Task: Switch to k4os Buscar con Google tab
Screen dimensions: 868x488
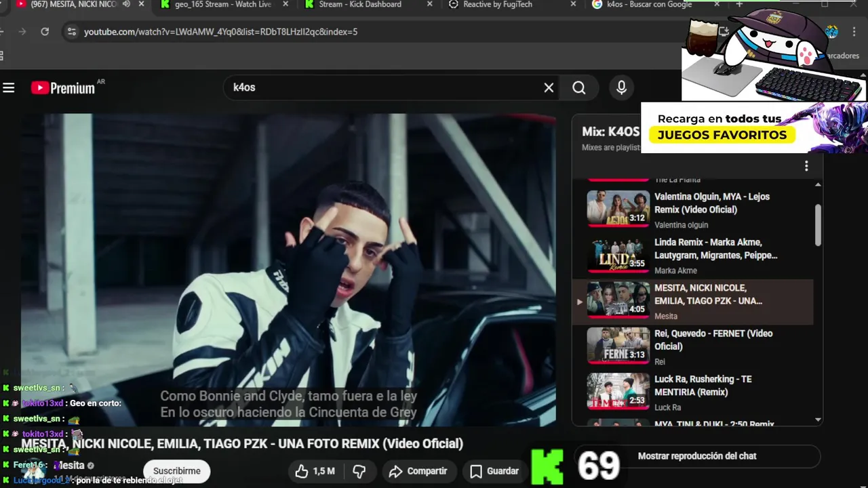Action: 649,4
